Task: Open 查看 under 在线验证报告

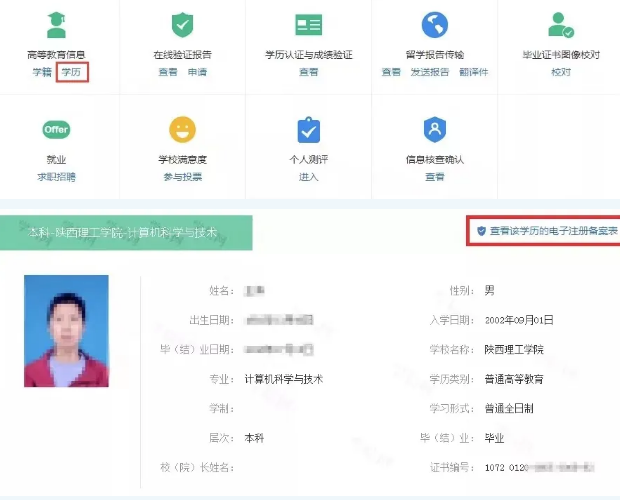Action: (168, 72)
